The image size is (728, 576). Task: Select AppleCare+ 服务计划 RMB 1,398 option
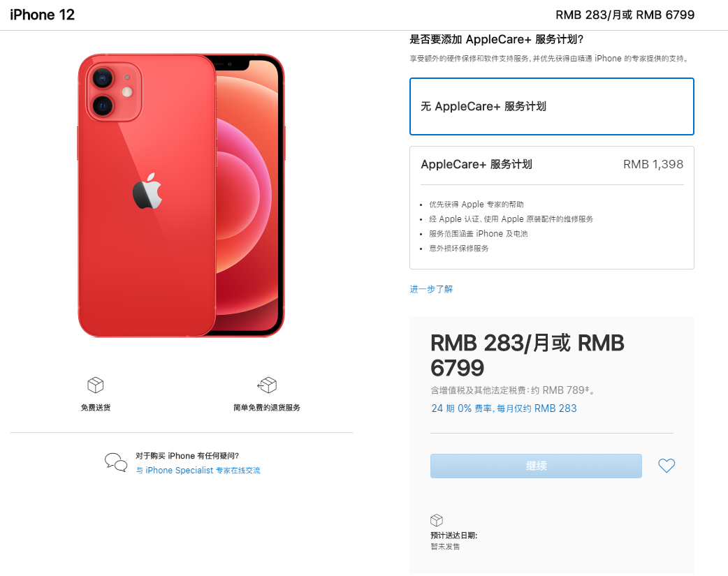(x=551, y=207)
